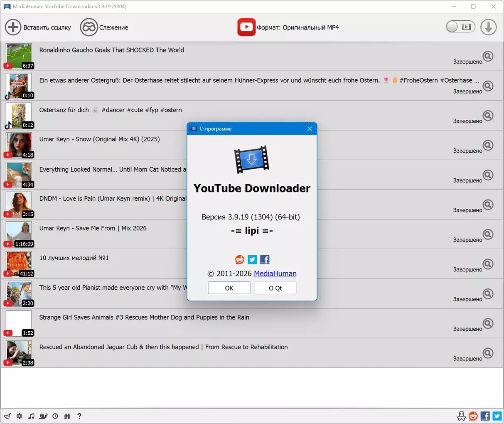Toggle the video mode switch in toolbar

coord(460,27)
